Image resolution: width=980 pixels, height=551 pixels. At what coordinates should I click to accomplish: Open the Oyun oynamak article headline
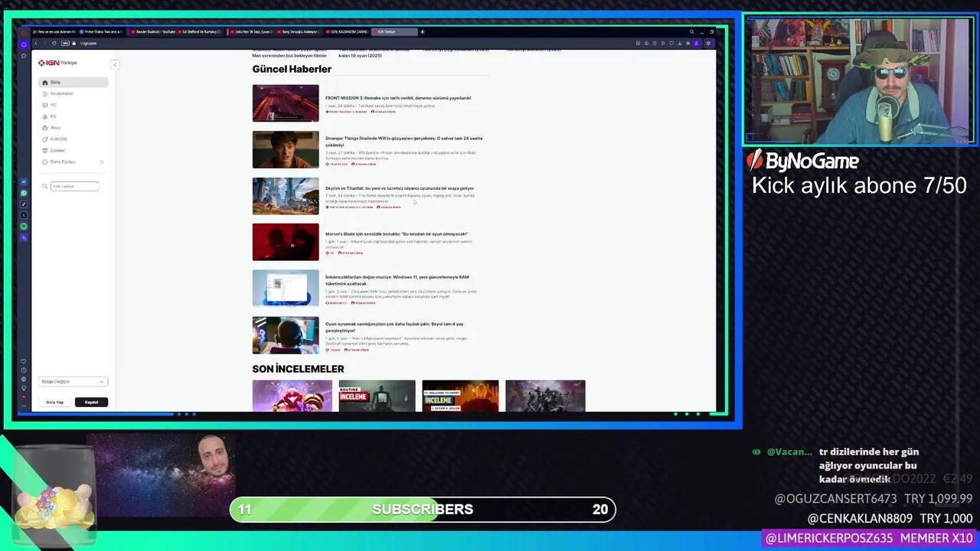394,327
